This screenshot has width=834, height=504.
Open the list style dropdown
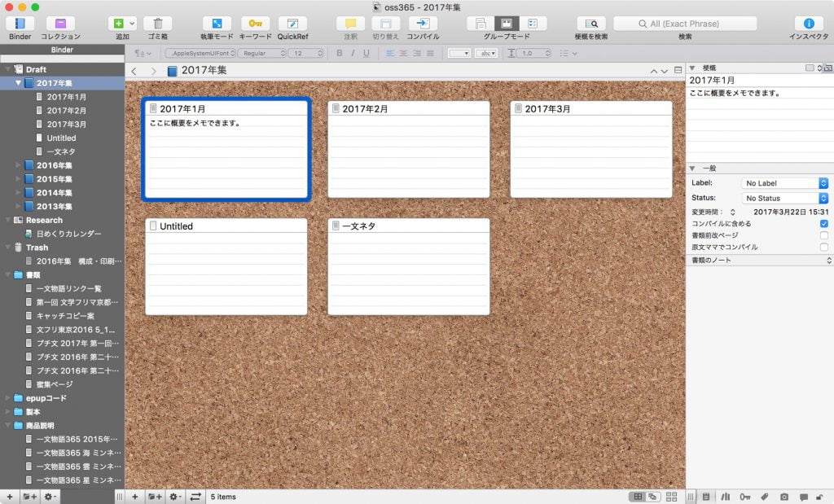click(x=568, y=53)
